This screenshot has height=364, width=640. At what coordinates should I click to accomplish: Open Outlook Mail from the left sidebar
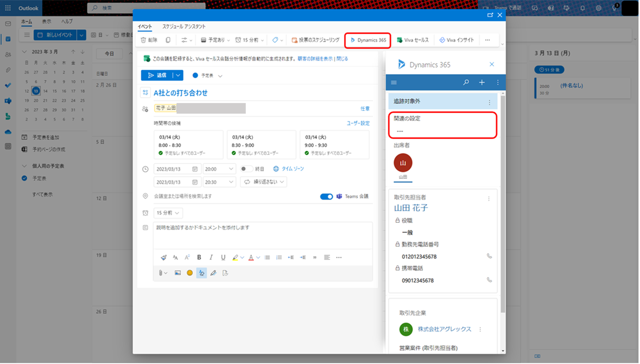pyautogui.click(x=8, y=24)
